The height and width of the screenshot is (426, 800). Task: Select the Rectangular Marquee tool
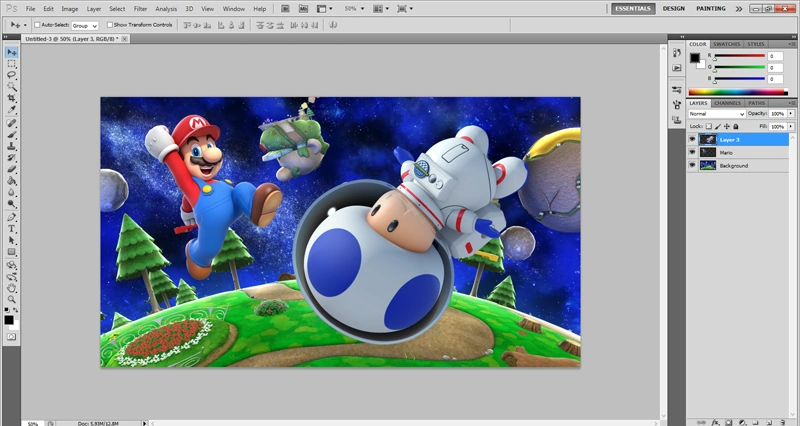click(12, 64)
